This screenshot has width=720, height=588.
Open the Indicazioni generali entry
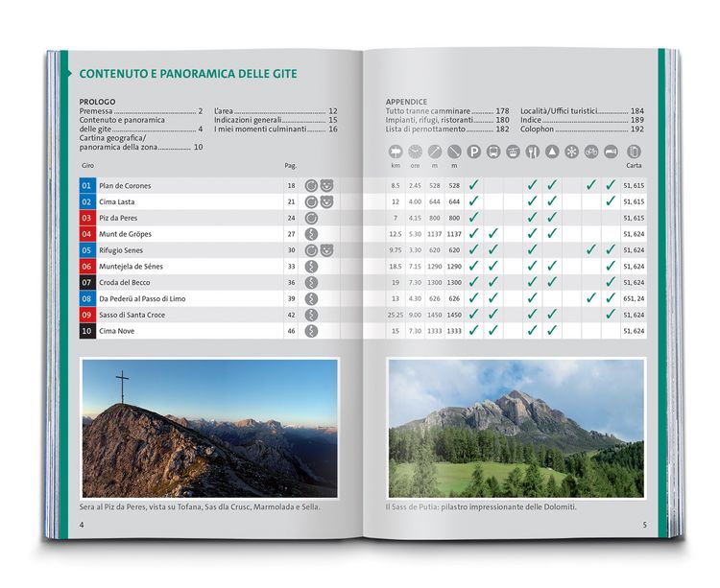(x=276, y=120)
